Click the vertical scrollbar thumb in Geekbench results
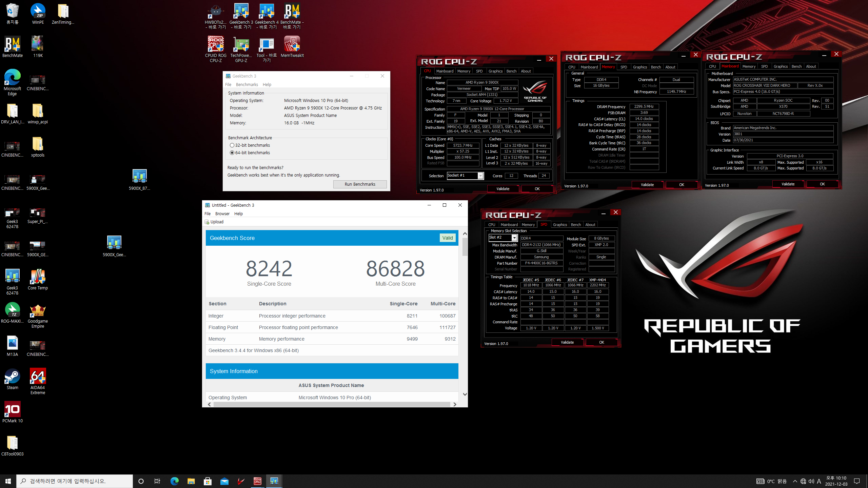 465,247
